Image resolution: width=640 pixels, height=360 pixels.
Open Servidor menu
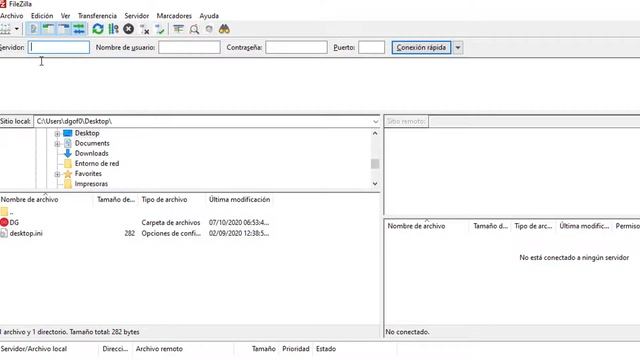(x=137, y=16)
